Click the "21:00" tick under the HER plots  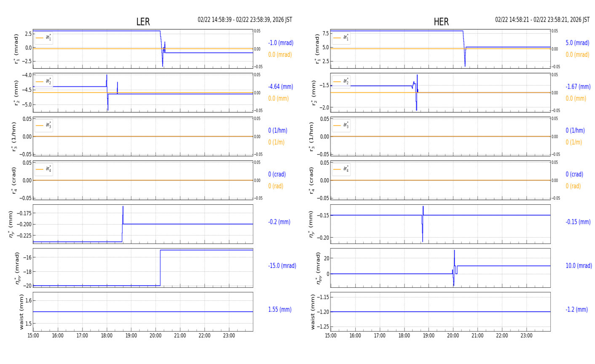[x=477, y=336]
